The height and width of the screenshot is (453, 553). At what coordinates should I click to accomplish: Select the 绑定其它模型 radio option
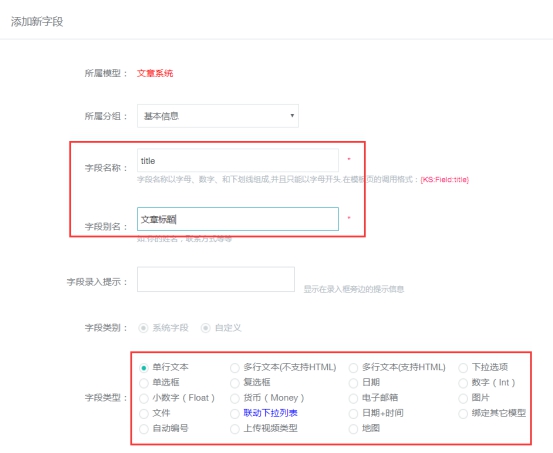point(463,413)
